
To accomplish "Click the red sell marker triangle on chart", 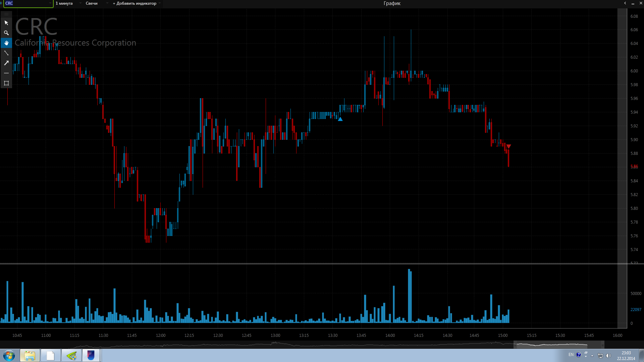I will point(508,146).
